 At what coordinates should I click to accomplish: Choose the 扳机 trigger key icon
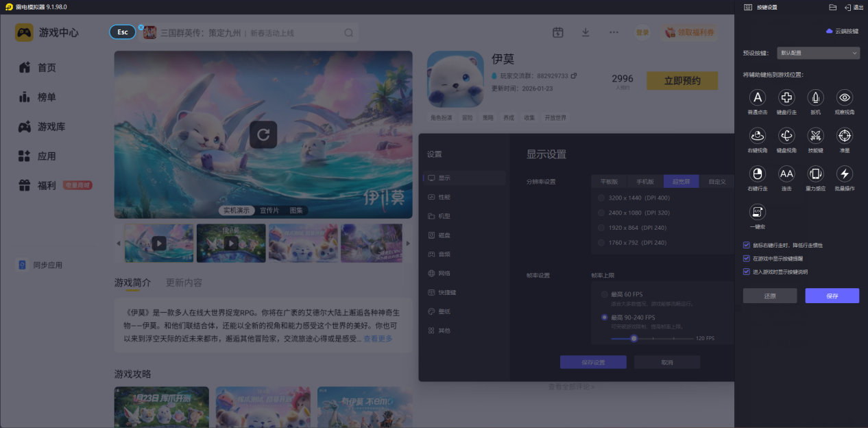[x=815, y=97]
